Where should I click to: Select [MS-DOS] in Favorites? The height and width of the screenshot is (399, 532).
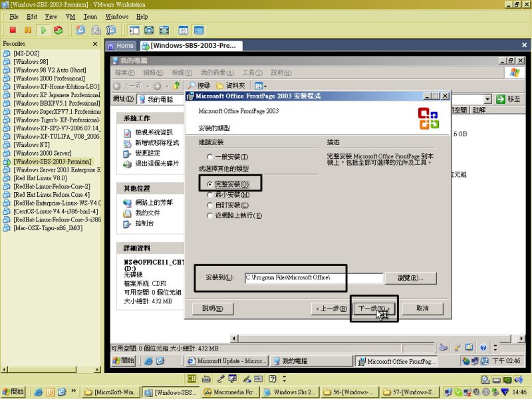point(26,53)
